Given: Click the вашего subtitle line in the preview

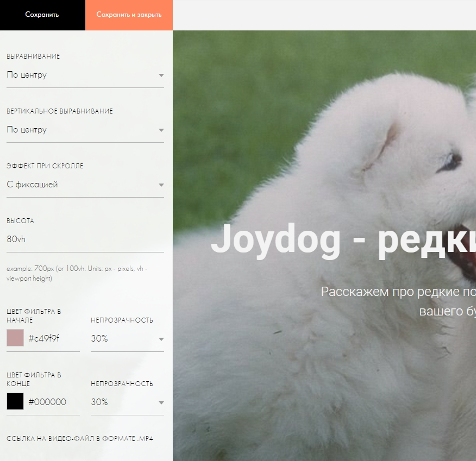Looking at the screenshot, I should tap(447, 312).
